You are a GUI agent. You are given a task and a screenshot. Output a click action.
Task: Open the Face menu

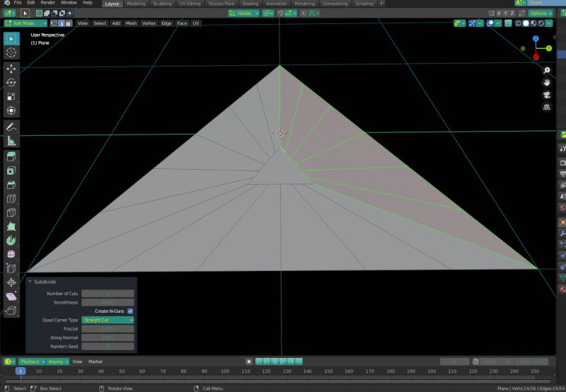[x=182, y=23]
